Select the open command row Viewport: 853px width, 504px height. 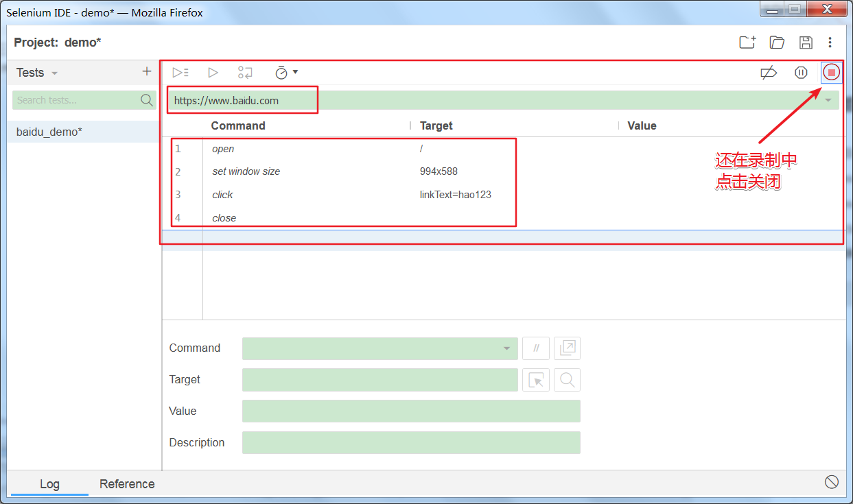pos(503,149)
